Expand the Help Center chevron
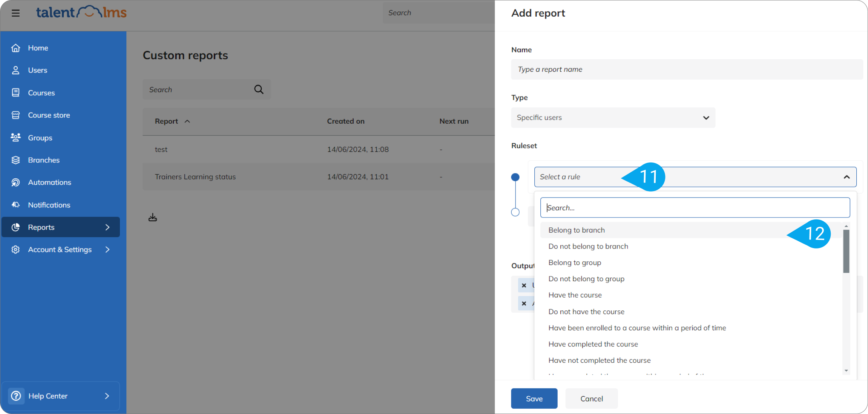This screenshot has height=414, width=868. 107,396
